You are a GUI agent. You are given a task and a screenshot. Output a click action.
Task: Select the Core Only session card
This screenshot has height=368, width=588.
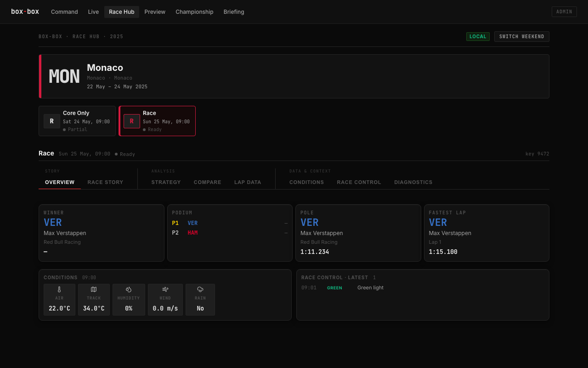click(x=77, y=121)
